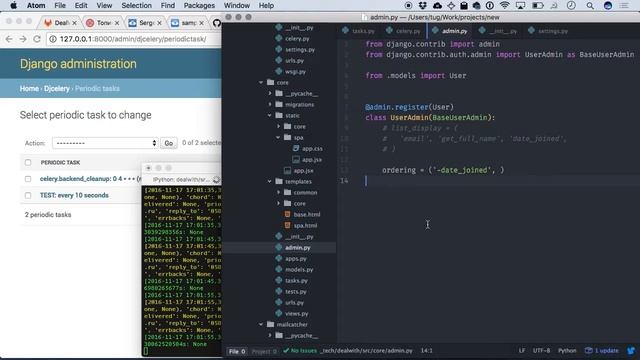Image resolution: width=640 pixels, height=360 pixels.
Task: Open base.html template file
Action: (x=307, y=214)
